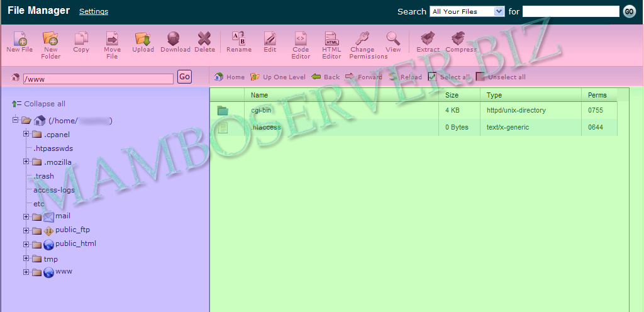Image resolution: width=644 pixels, height=312 pixels.
Task: Run the Compress archive tool
Action: click(x=461, y=42)
